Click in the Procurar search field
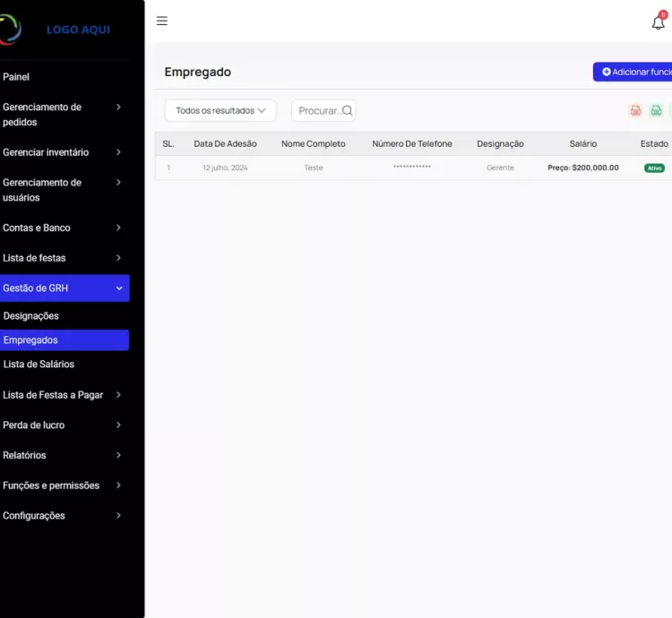This screenshot has width=672, height=618. tap(317, 111)
